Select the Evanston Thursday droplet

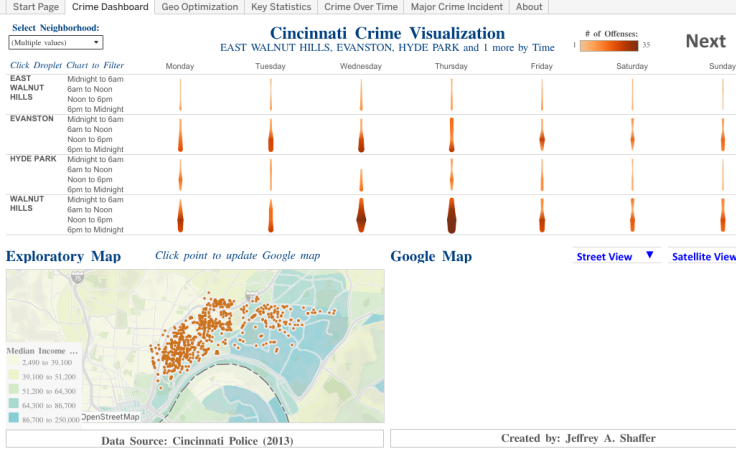451,134
